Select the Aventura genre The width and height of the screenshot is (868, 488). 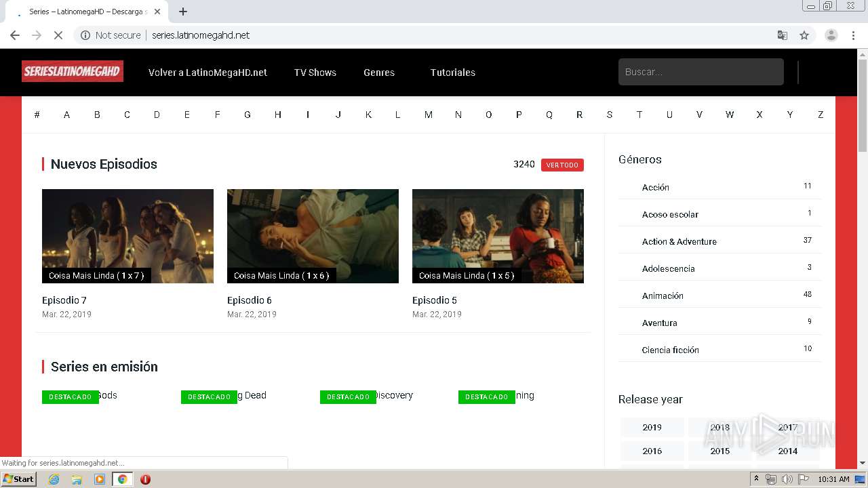pos(659,323)
